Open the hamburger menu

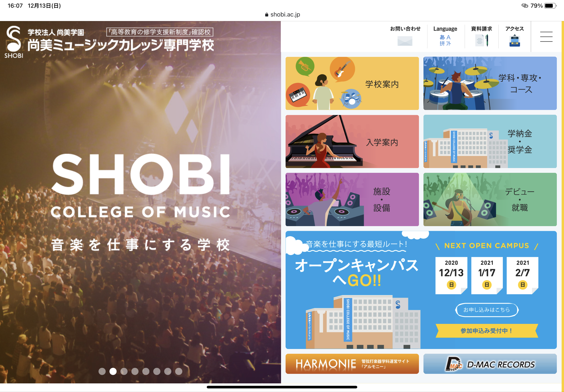click(546, 37)
